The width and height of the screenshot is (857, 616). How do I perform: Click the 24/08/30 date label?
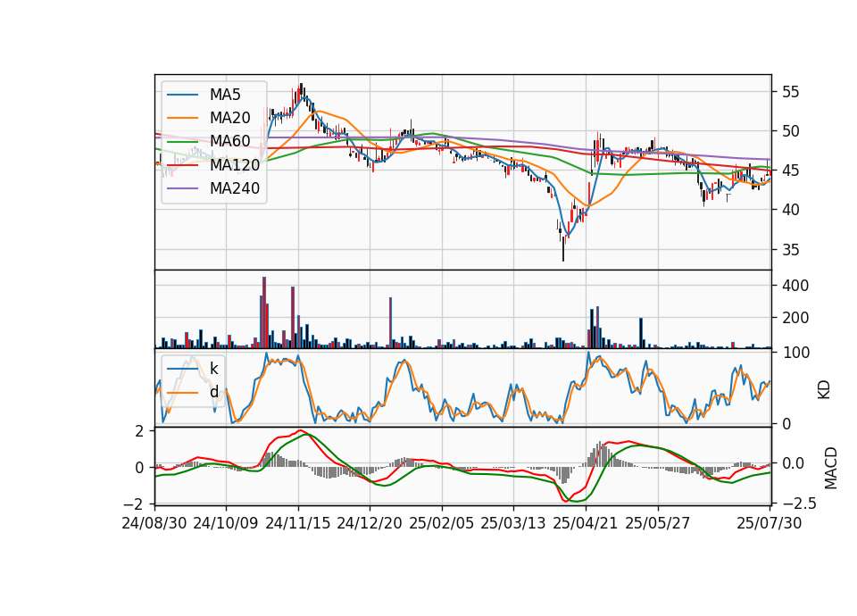point(154,523)
